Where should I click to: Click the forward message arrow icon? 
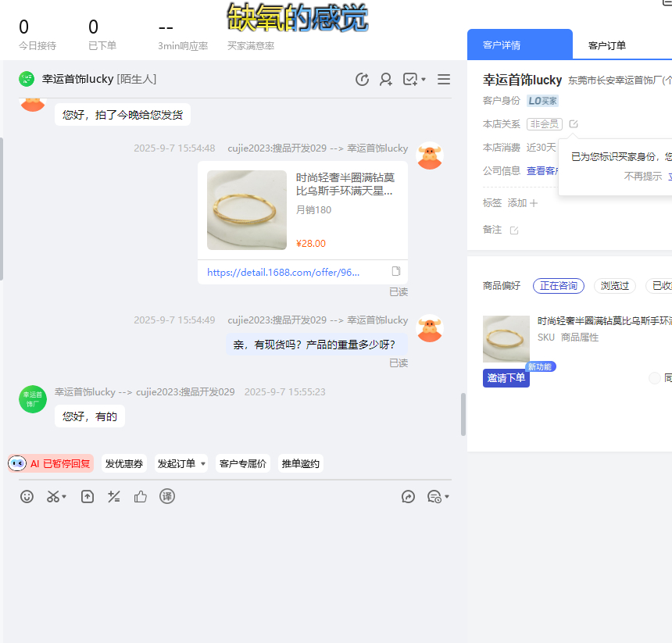(408, 496)
